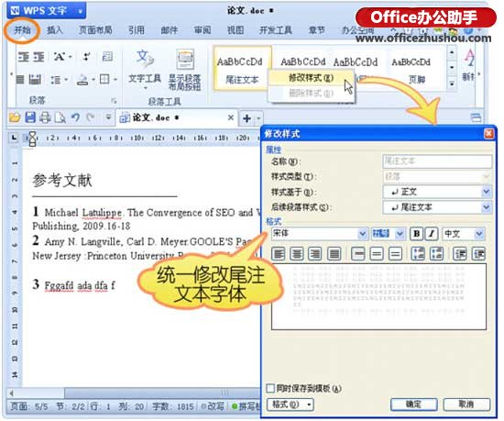Open the quick access toolbar customize arrow
The width and height of the screenshot is (504, 421).
(109, 117)
